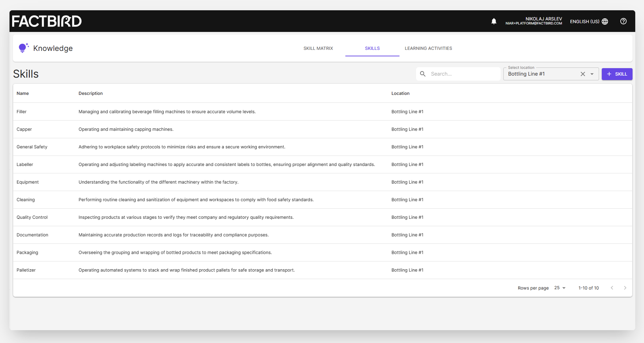Click the Knowledge lightbulb icon
Viewport: 644px width, 343px height.
click(24, 48)
